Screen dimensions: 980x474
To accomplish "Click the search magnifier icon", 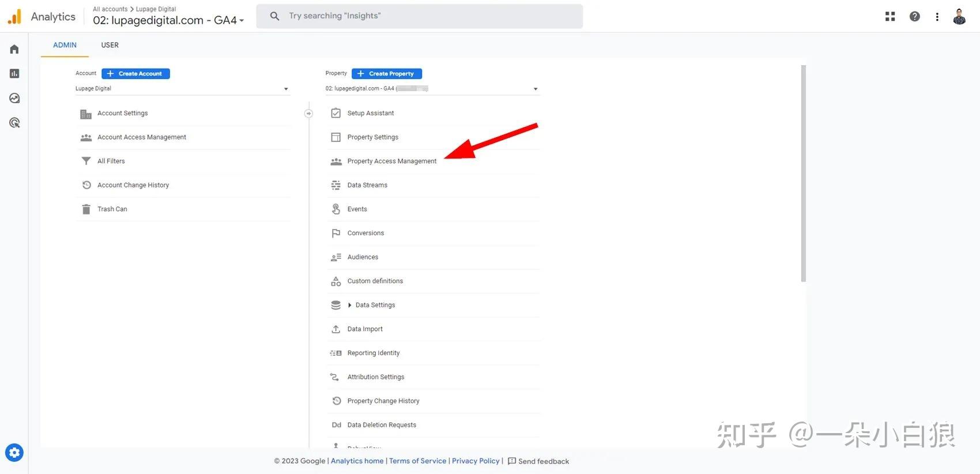I will (x=275, y=16).
